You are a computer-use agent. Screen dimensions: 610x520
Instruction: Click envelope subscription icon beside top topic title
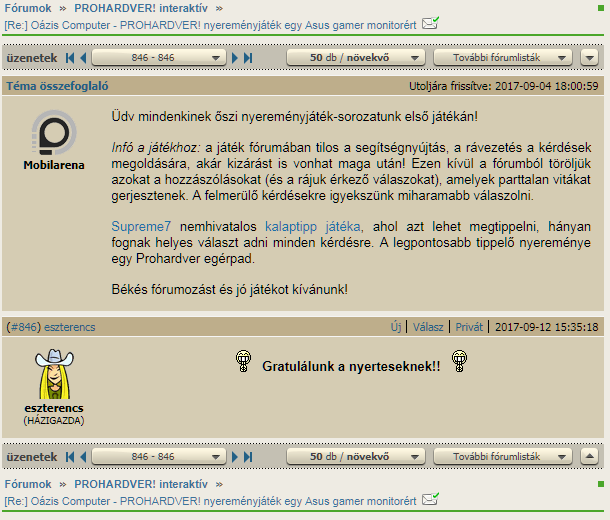tap(431, 23)
